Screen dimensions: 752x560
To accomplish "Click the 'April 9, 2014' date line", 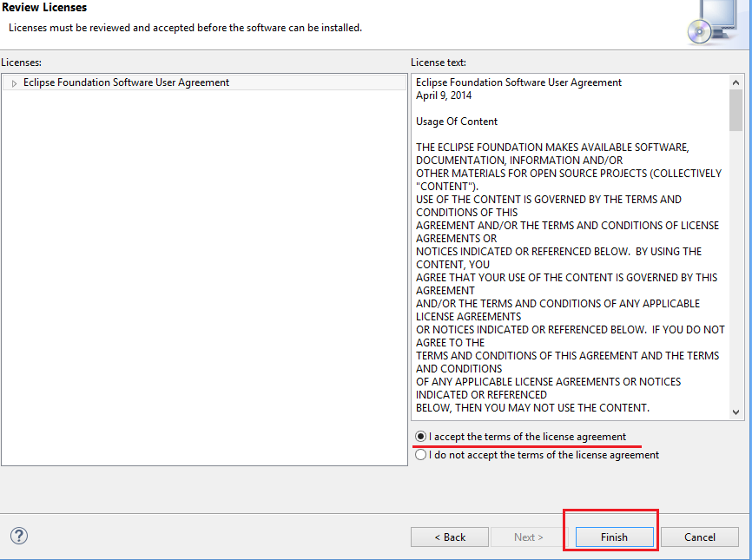I will 444,96.
